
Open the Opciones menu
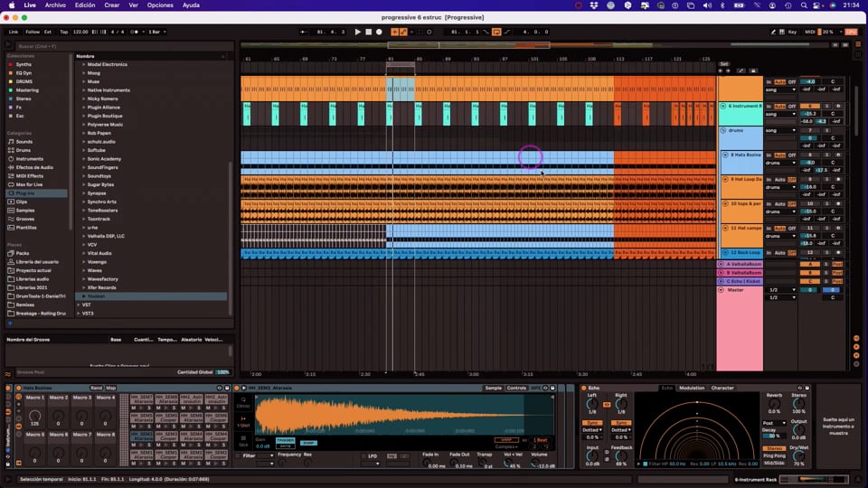pos(160,5)
